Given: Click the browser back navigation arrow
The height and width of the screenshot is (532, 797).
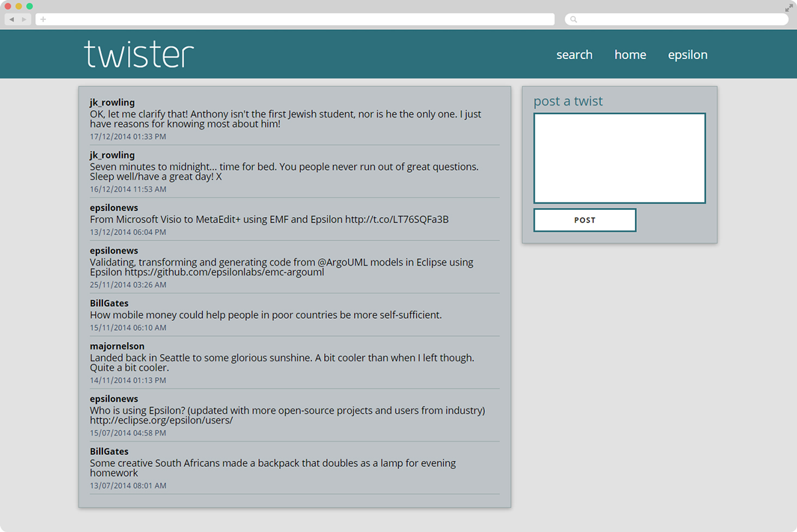Looking at the screenshot, I should click(12, 19).
